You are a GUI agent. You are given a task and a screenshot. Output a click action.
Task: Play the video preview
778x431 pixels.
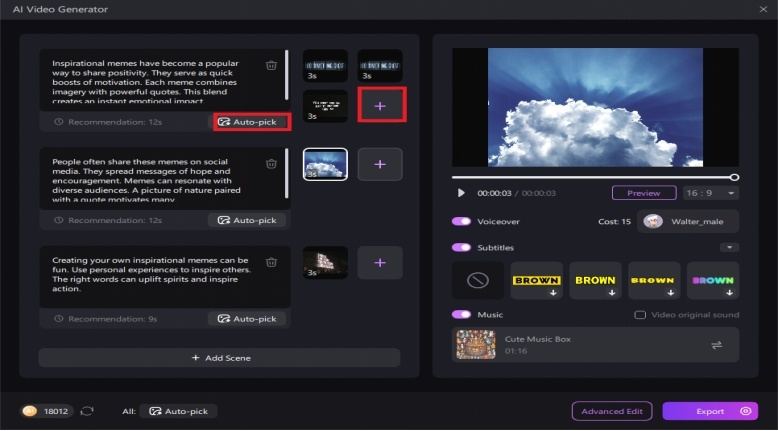tap(461, 193)
